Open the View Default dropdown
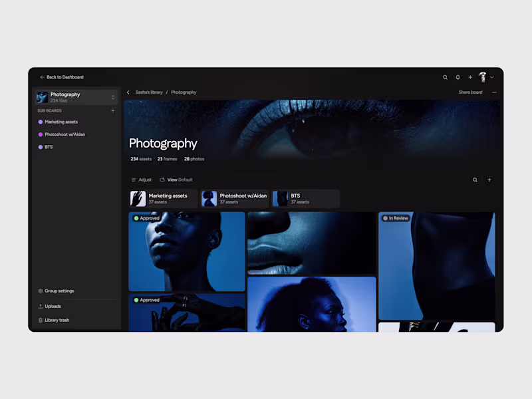Viewport: 532px width, 399px height. [176, 180]
